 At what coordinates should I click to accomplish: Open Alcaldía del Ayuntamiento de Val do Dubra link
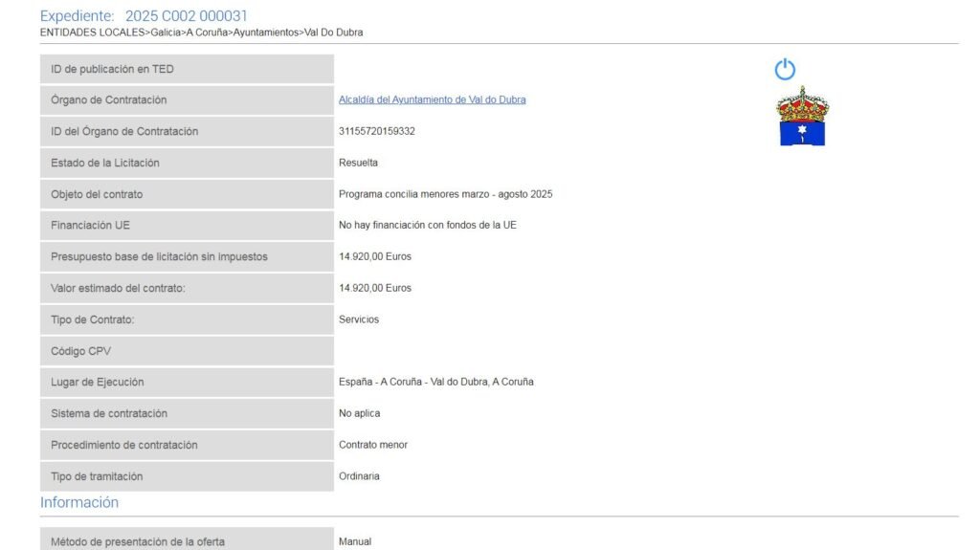coord(432,99)
